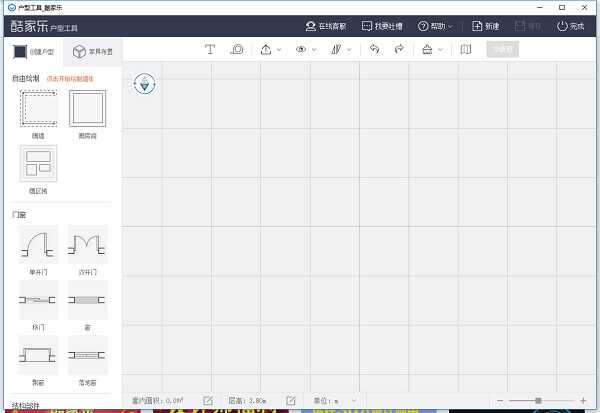The image size is (600, 413).
Task: Click the undo arrow in toolbar
Action: click(x=374, y=49)
